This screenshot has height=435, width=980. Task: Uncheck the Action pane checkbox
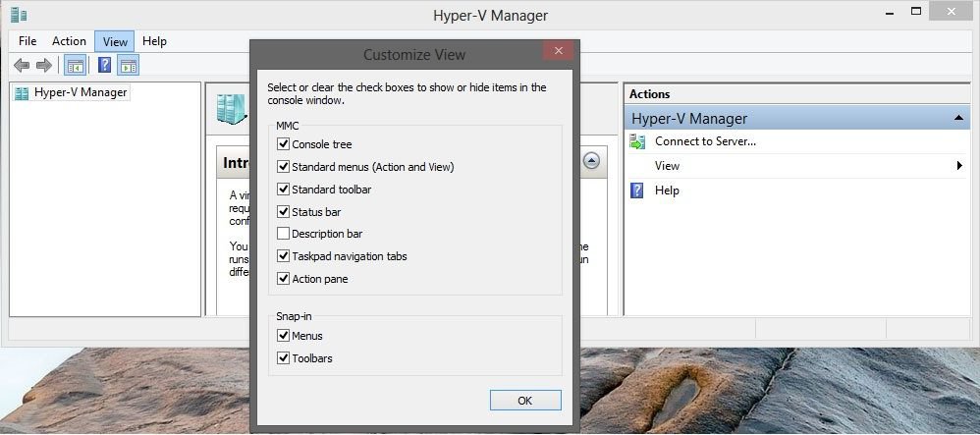point(283,279)
